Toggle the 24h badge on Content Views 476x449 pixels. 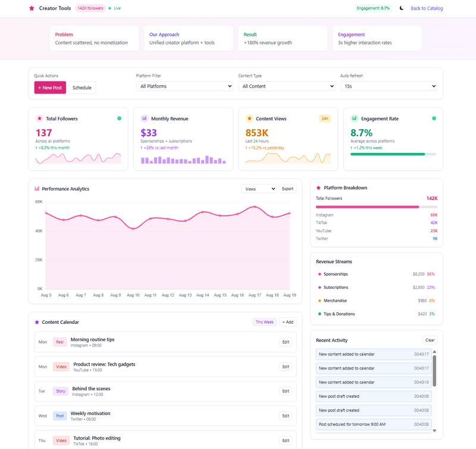[x=325, y=119]
